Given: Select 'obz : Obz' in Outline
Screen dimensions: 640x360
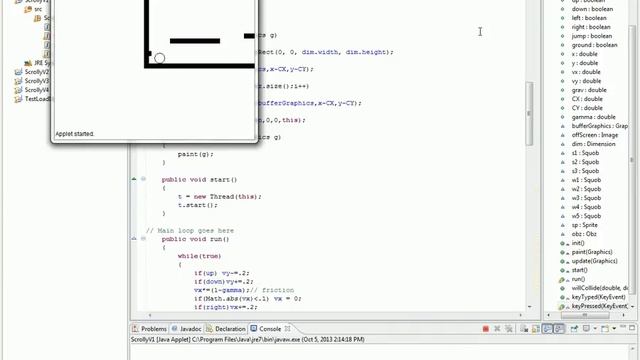Looking at the screenshot, I should [584, 234].
